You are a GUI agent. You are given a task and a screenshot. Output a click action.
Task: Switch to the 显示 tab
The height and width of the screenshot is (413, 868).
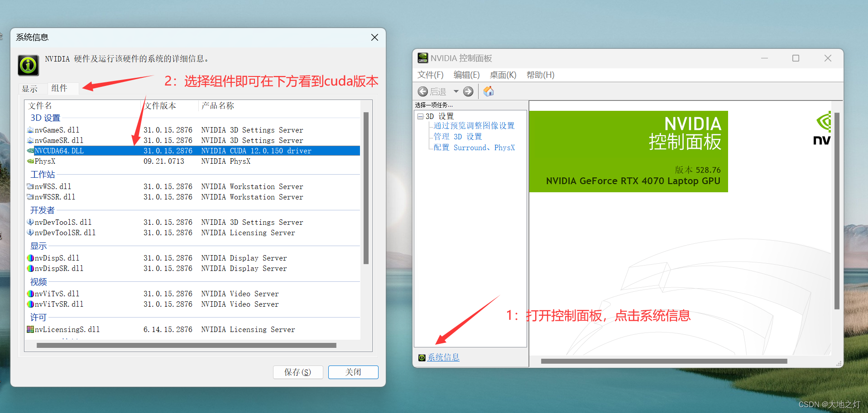pyautogui.click(x=30, y=89)
